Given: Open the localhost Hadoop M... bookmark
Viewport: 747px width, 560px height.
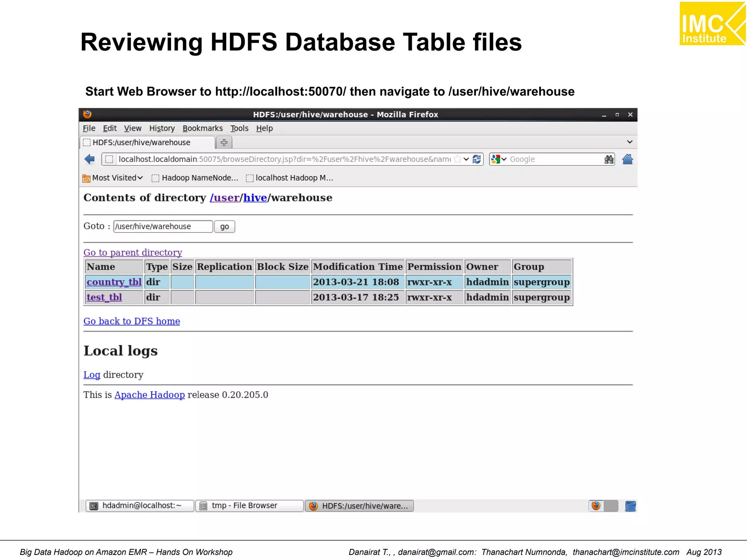Looking at the screenshot, I should 290,178.
